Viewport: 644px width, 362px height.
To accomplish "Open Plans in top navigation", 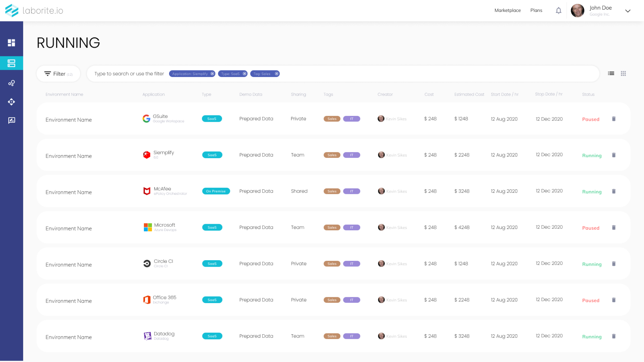I will (536, 10).
